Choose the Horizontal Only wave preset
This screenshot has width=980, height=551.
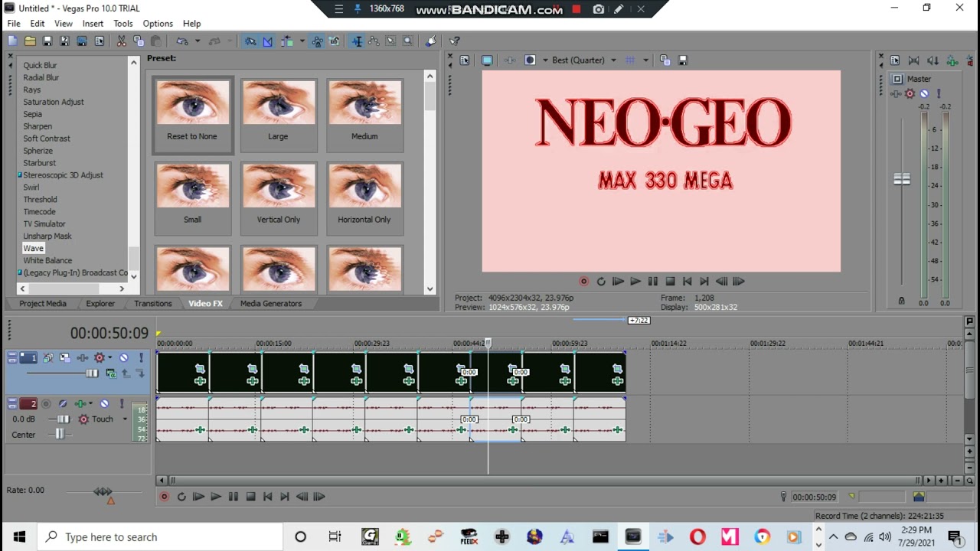[364, 198]
